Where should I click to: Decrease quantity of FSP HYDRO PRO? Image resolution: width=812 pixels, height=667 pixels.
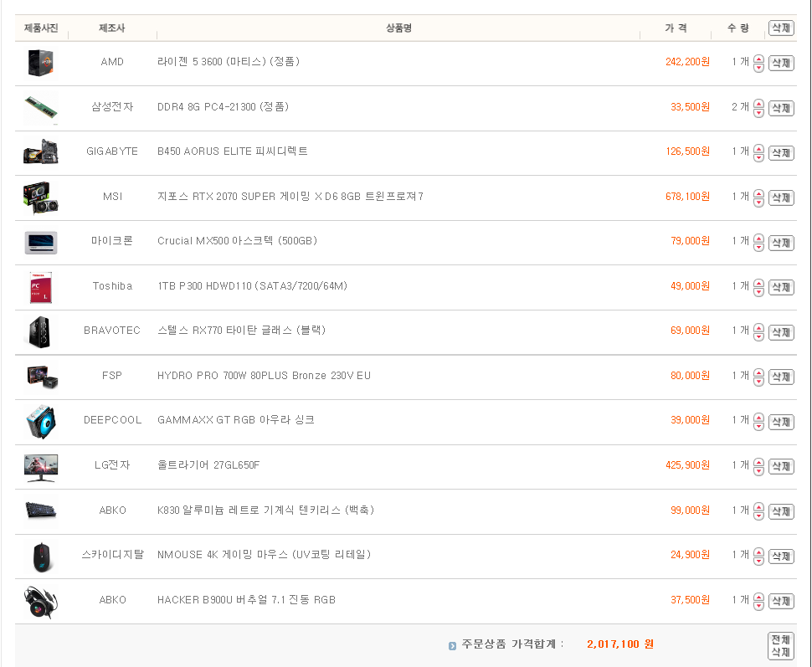pyautogui.click(x=758, y=382)
